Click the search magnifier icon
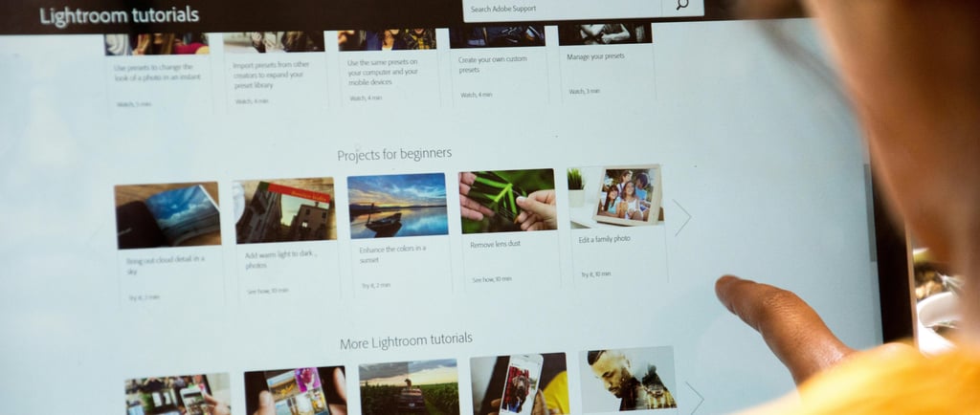This screenshot has width=980, height=415. pos(681,5)
